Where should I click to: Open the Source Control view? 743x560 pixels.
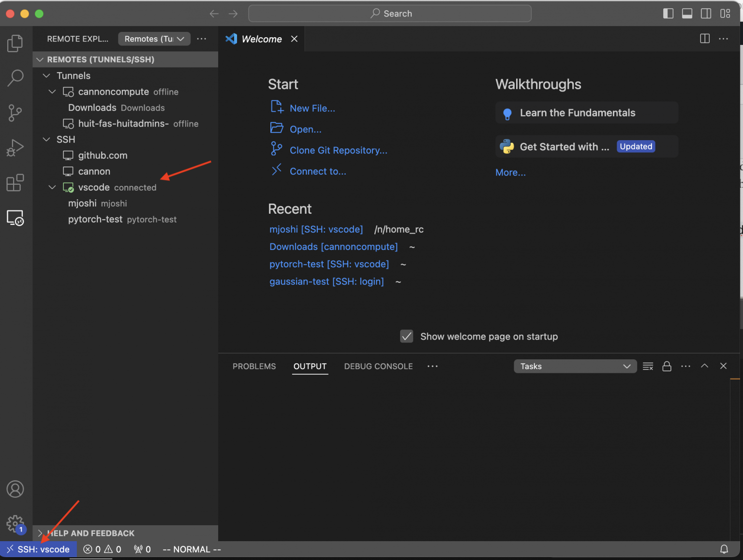click(x=15, y=113)
